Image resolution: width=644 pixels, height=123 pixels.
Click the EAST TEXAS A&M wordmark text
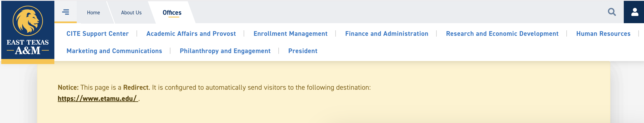[28, 47]
